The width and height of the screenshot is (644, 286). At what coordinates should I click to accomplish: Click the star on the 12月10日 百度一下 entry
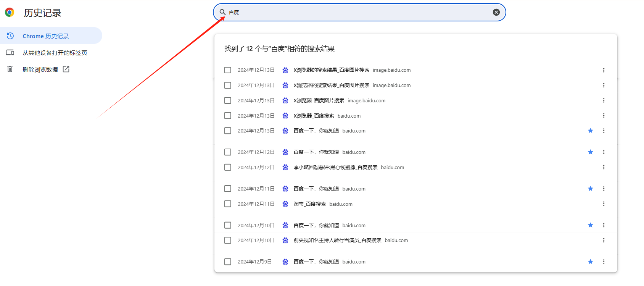(x=591, y=225)
